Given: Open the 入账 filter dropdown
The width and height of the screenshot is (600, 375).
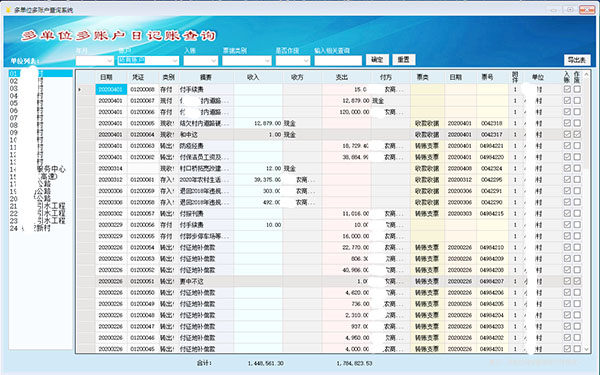Looking at the screenshot, I should coord(214,61).
